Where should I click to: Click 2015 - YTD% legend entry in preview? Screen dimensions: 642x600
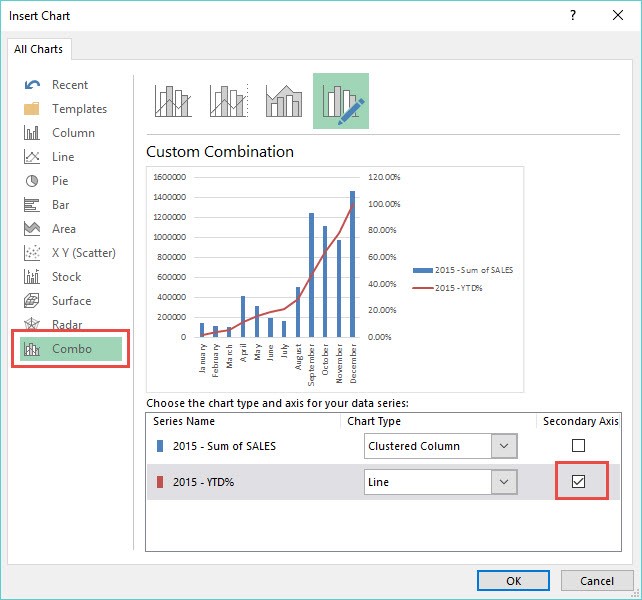pyautogui.click(x=448, y=288)
